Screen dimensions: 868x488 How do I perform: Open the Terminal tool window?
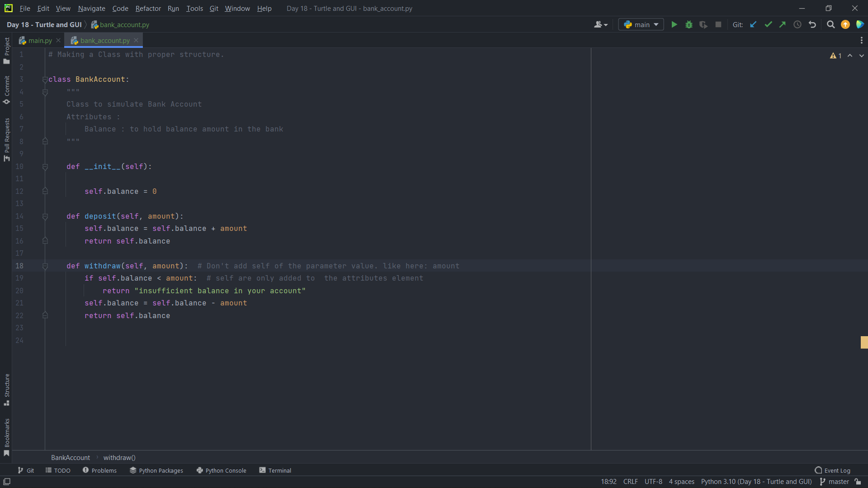[275, 470]
